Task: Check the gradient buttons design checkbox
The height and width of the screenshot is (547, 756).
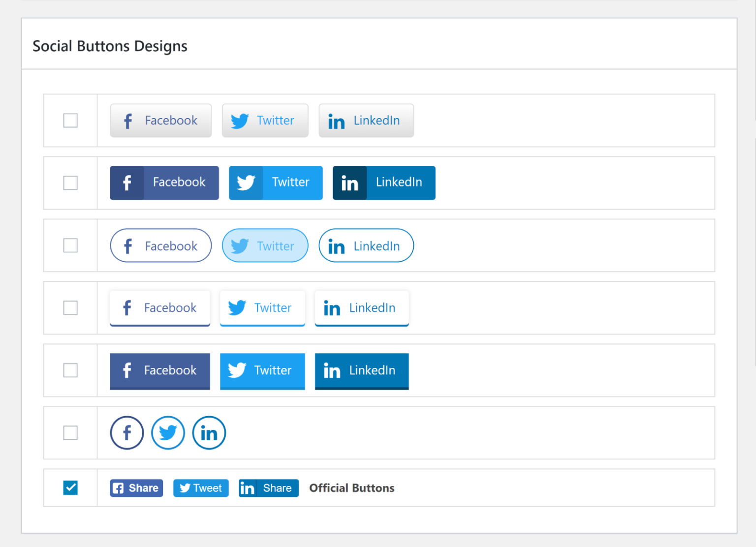Action: click(70, 120)
